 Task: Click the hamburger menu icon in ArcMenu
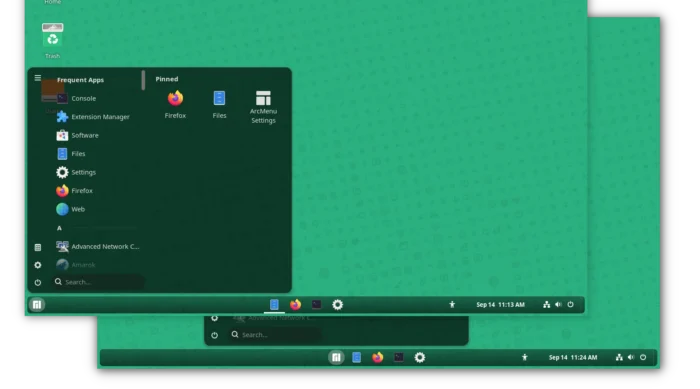point(38,78)
